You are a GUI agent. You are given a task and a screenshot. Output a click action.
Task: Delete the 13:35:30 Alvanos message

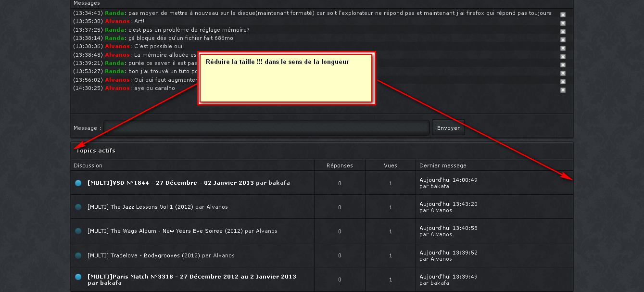coord(563,23)
